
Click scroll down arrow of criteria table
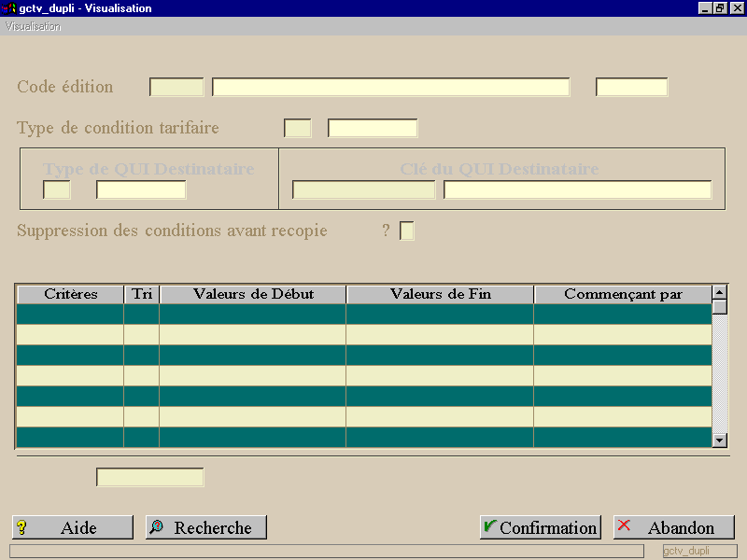pyautogui.click(x=719, y=441)
